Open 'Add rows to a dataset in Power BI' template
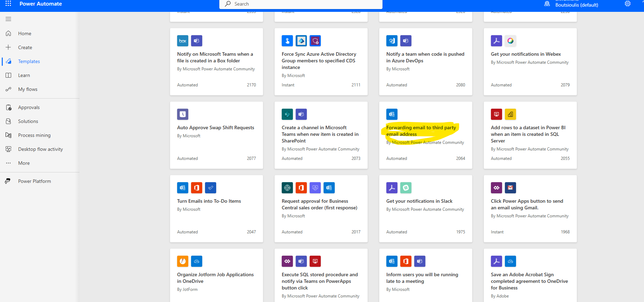 (528, 134)
